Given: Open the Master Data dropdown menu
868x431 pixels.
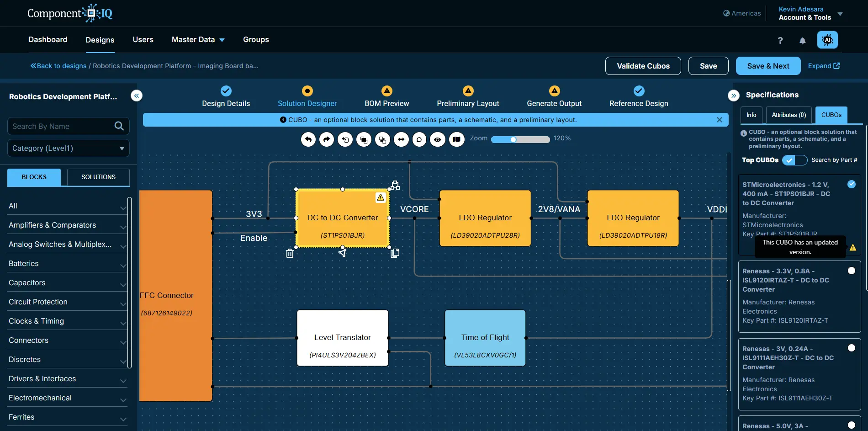Looking at the screenshot, I should click(x=198, y=40).
